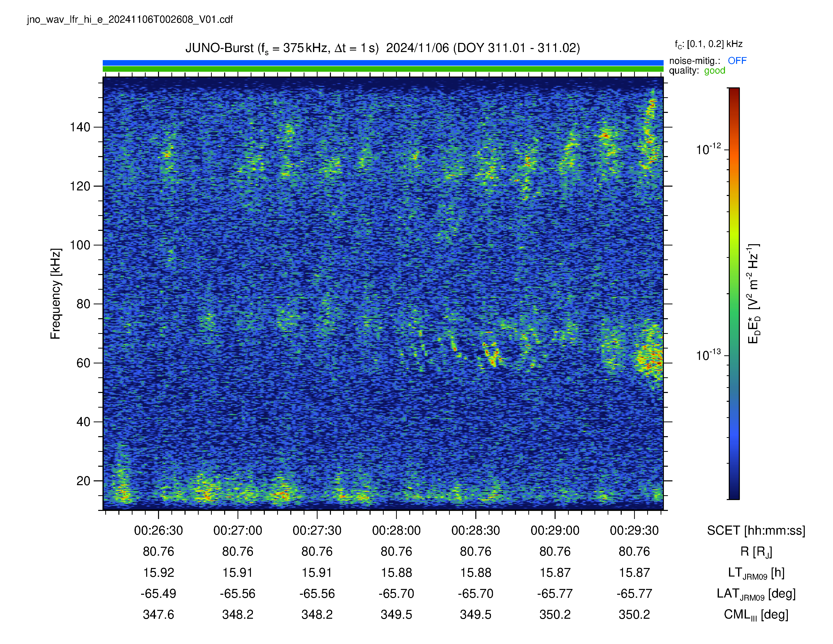
Task: Click the 00:29:30 time axis label
Action: tap(634, 530)
